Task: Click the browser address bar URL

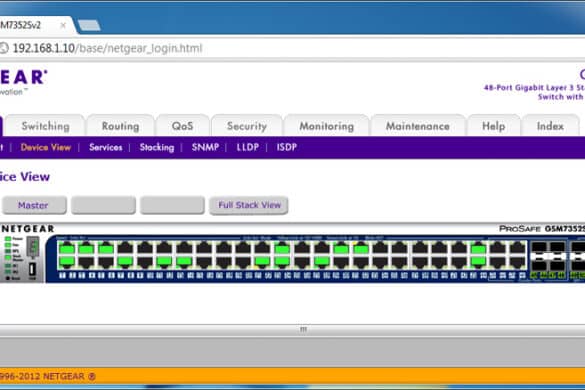Action: [x=107, y=48]
